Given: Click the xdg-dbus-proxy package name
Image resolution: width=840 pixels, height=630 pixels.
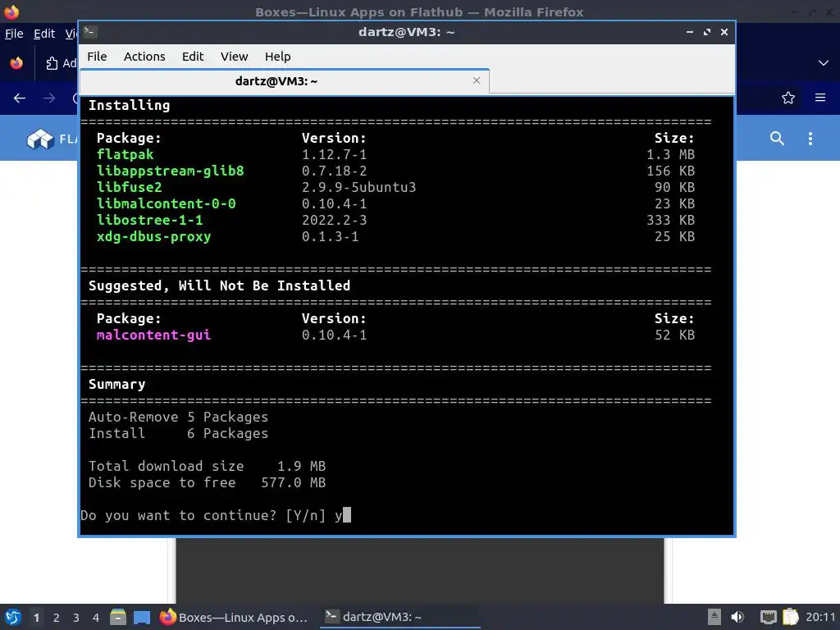Looking at the screenshot, I should click(x=153, y=236).
